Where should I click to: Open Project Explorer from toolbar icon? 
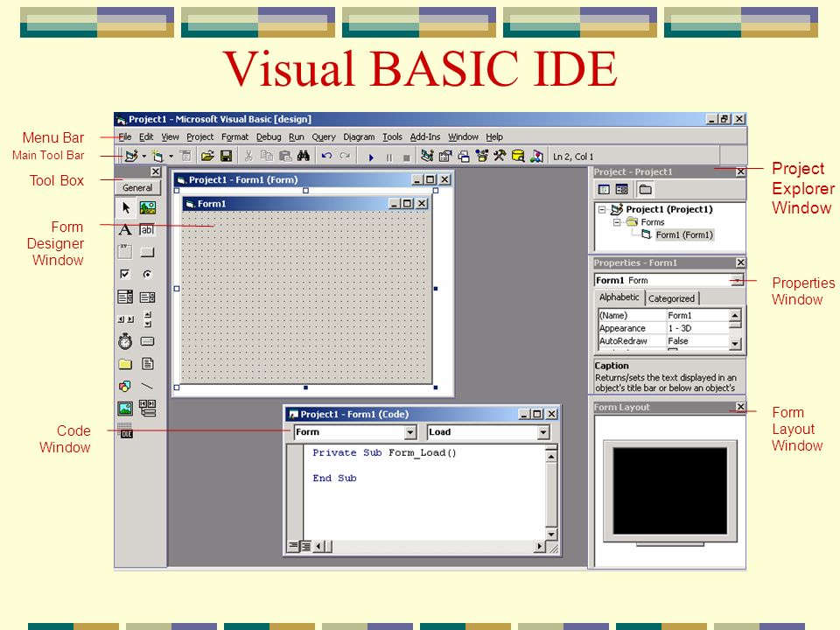click(x=427, y=156)
